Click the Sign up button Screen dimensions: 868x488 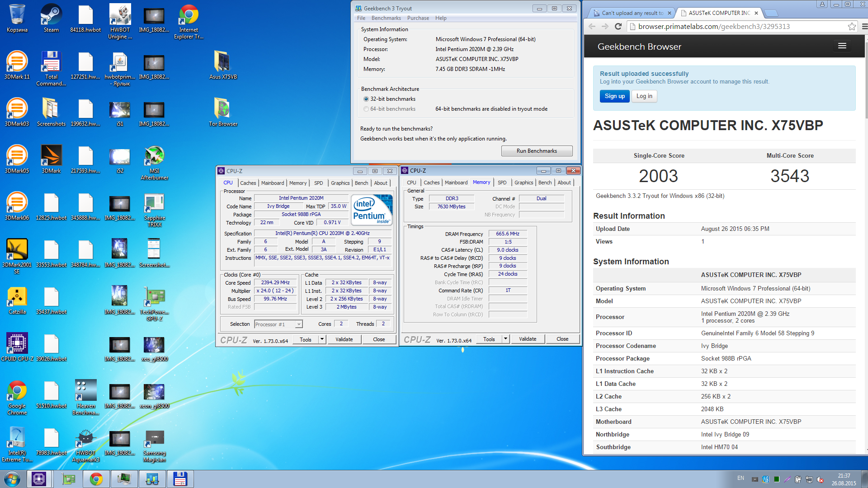pyautogui.click(x=615, y=96)
